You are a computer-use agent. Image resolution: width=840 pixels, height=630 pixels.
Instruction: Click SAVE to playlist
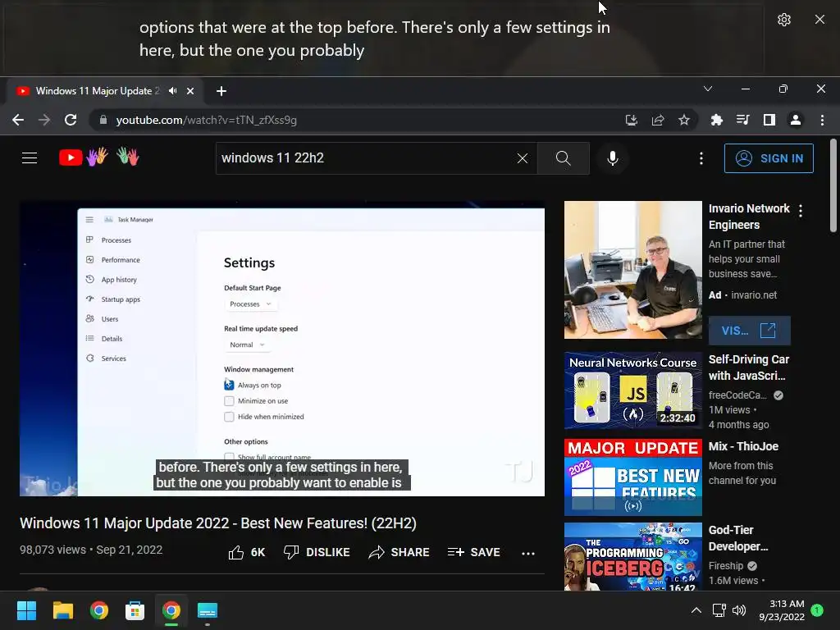pos(473,552)
